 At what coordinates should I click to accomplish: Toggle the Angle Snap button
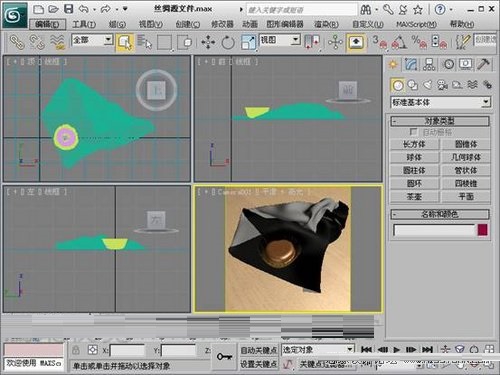399,42
